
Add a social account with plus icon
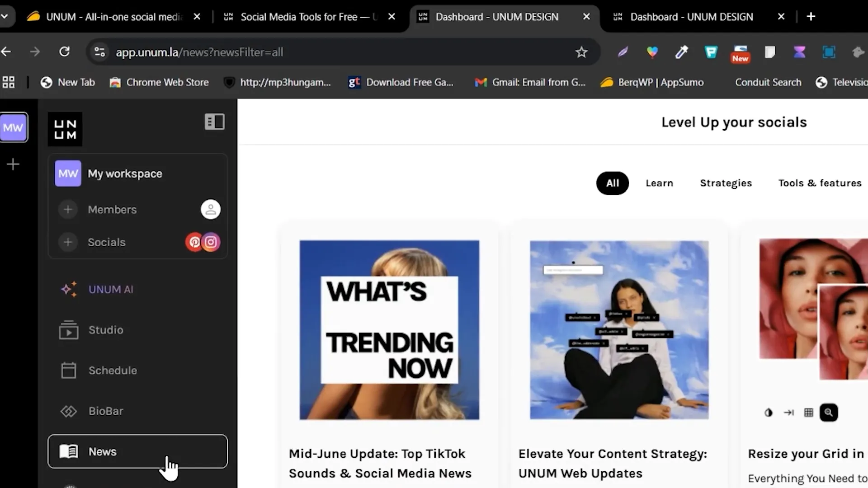(x=68, y=242)
